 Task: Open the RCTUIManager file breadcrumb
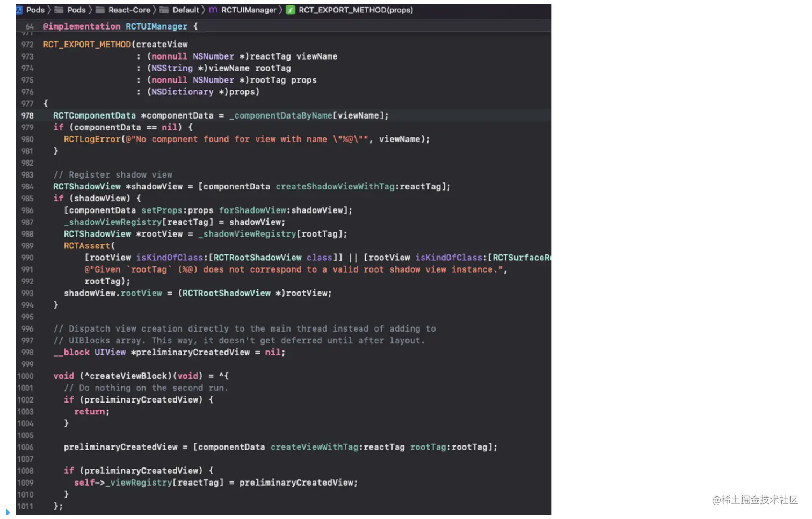249,10
